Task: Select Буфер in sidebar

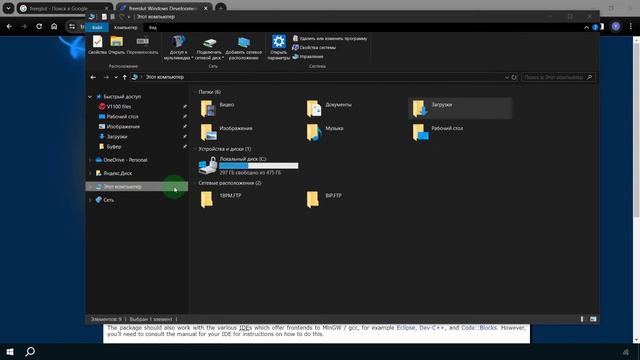Action: [x=114, y=146]
